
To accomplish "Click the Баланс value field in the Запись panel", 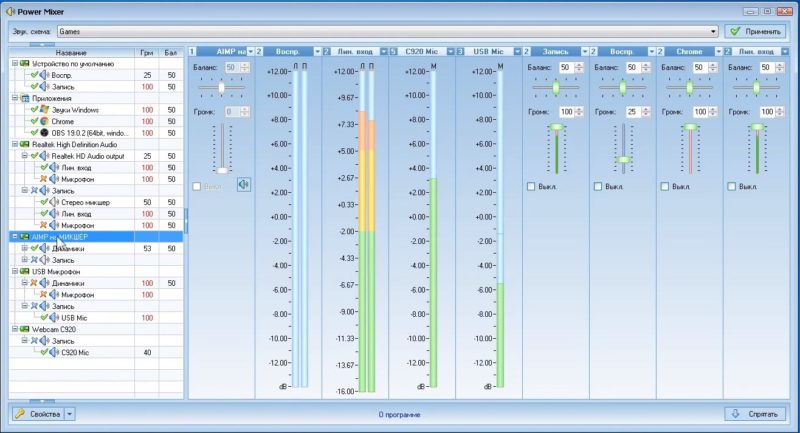I will click(x=566, y=67).
